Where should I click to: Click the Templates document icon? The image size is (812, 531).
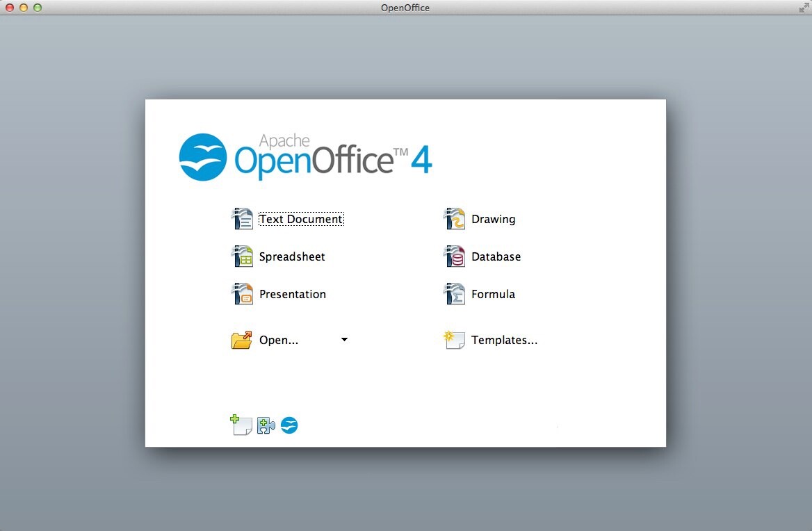click(454, 339)
